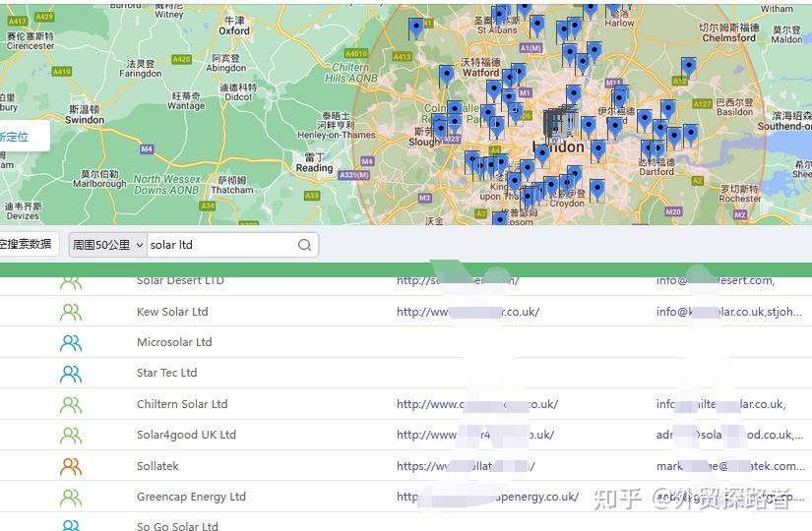Click the map pin left of St Albans
Image resolution: width=812 pixels, height=531 pixels.
416,28
